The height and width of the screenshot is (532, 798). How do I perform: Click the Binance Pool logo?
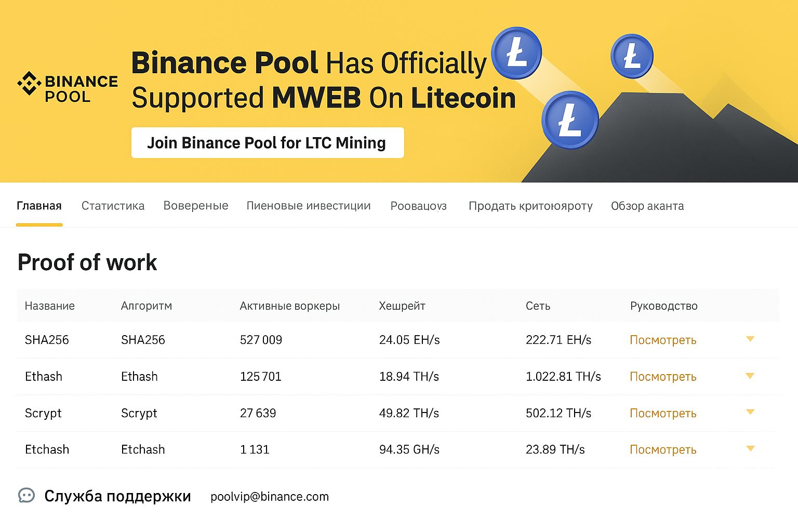68,88
